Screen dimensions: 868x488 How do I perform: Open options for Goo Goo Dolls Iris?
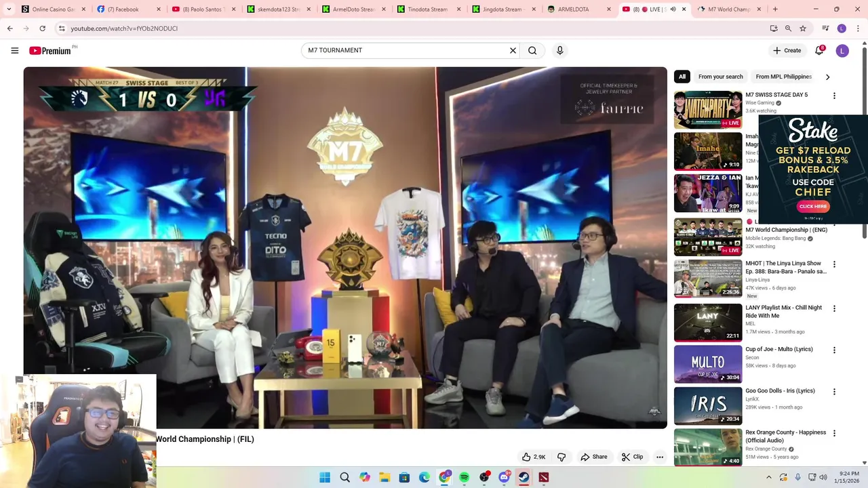point(834,392)
